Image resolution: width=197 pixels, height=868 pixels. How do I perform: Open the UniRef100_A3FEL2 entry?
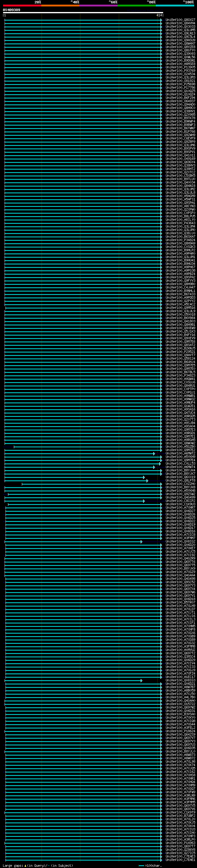tap(180, 728)
